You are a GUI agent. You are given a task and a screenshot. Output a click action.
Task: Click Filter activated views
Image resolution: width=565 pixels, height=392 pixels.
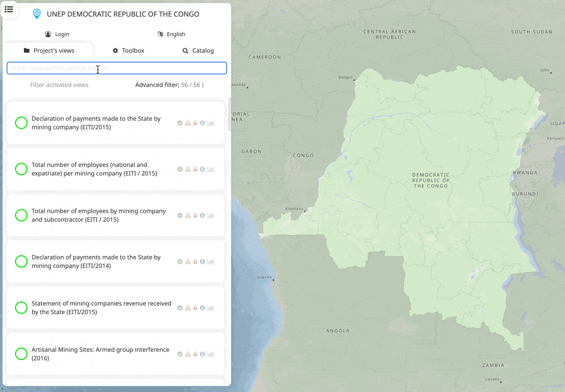(59, 85)
